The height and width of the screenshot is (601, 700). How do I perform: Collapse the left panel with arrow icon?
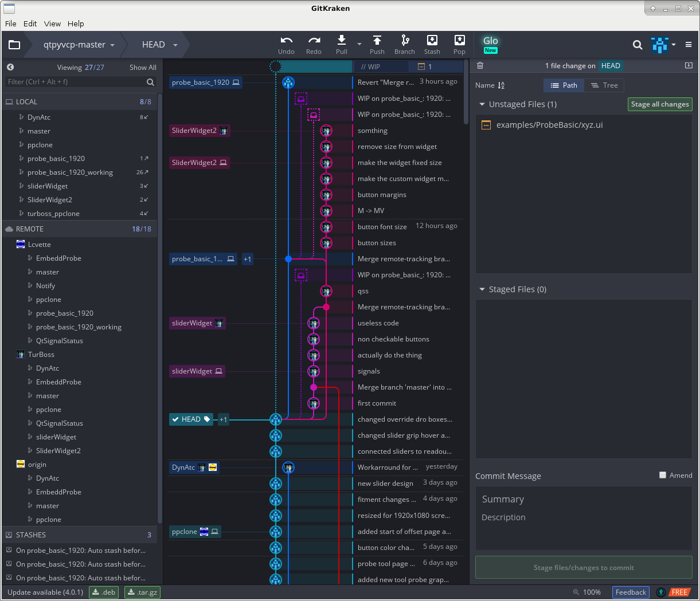pos(10,67)
